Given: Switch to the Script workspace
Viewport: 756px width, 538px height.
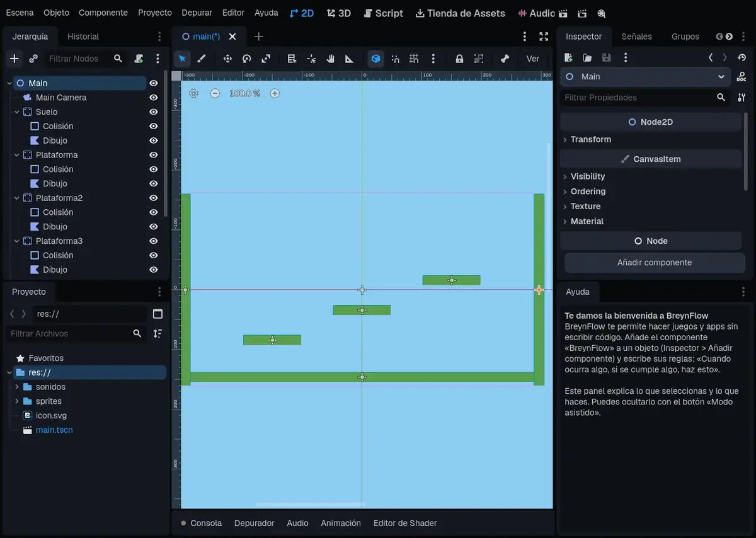Looking at the screenshot, I should 382,13.
